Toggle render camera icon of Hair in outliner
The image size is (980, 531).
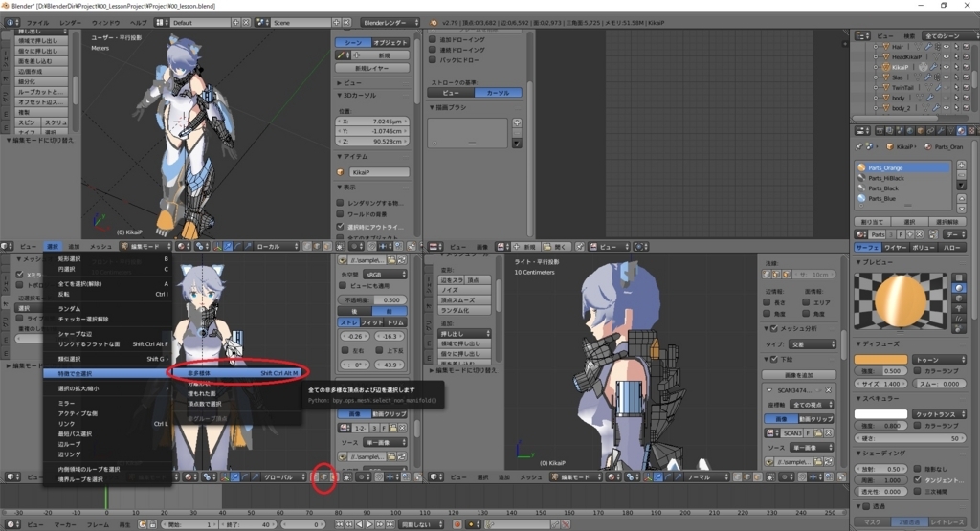[x=967, y=47]
